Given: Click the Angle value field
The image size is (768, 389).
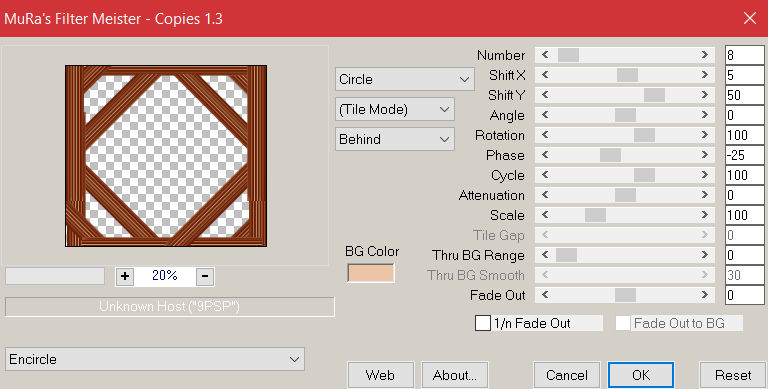Looking at the screenshot, I should coord(744,115).
